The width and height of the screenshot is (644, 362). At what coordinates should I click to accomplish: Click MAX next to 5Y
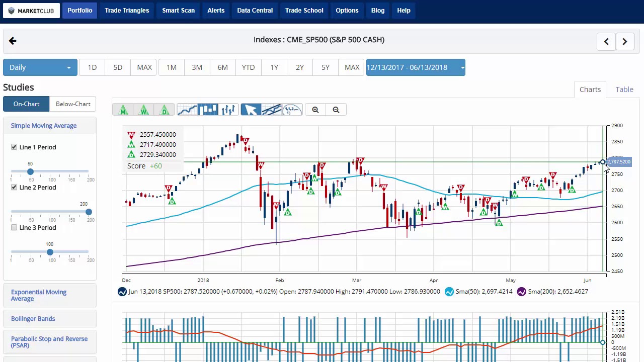[352, 67]
